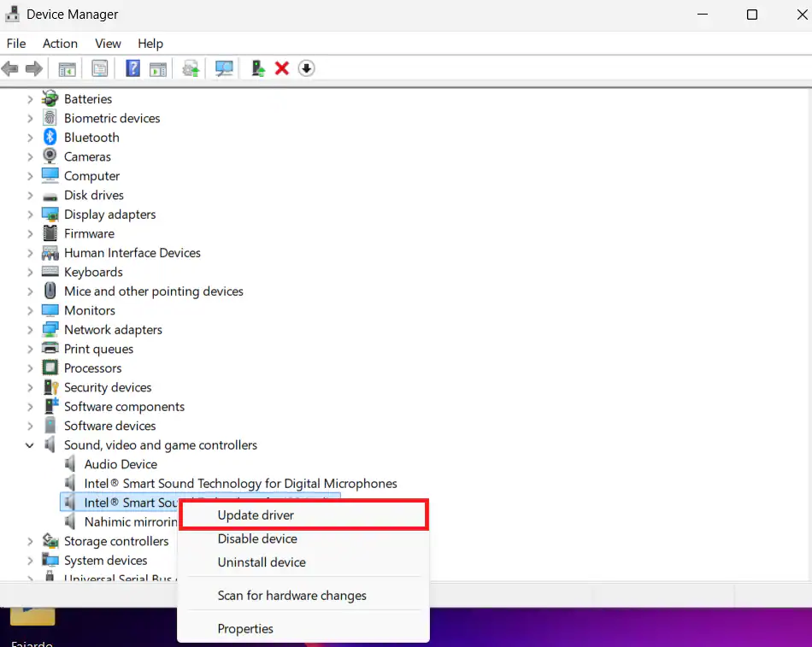
Task: Click the Keyboards category icon
Action: (x=50, y=272)
